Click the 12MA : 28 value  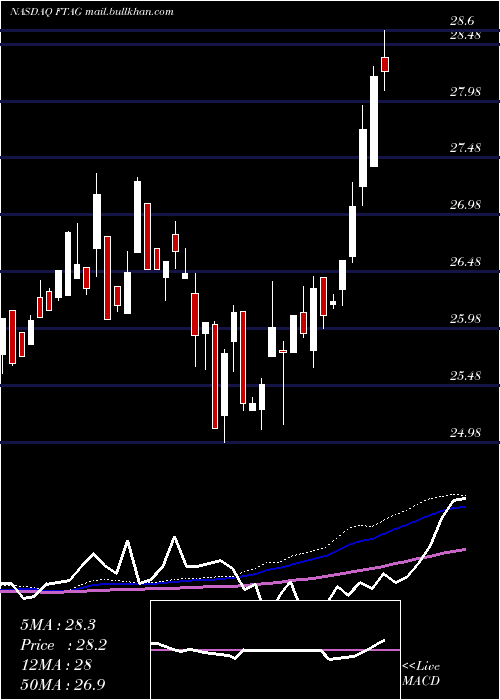[x=56, y=664]
